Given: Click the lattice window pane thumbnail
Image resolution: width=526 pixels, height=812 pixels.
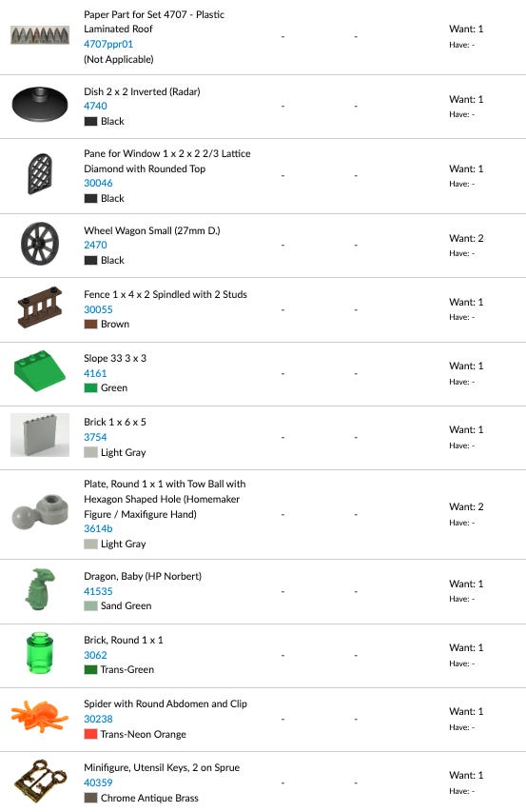Looking at the screenshot, I should pos(40,173).
